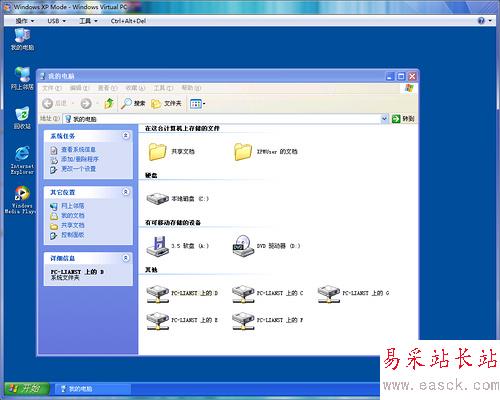
Task: Collapse the 详细信息 panel
Action: [x=126, y=258]
